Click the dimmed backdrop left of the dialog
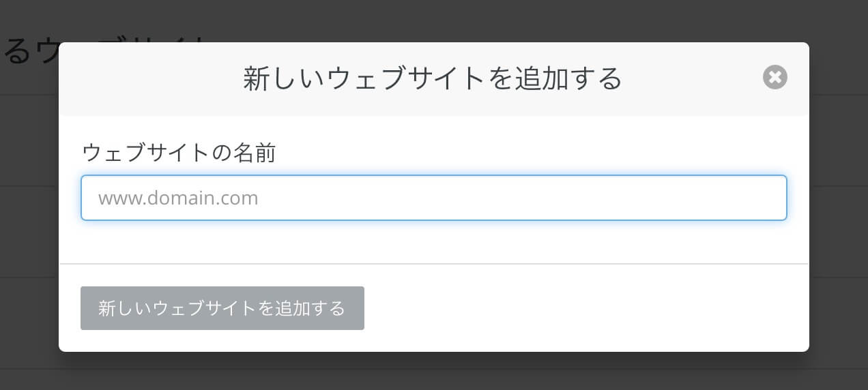 29,205
